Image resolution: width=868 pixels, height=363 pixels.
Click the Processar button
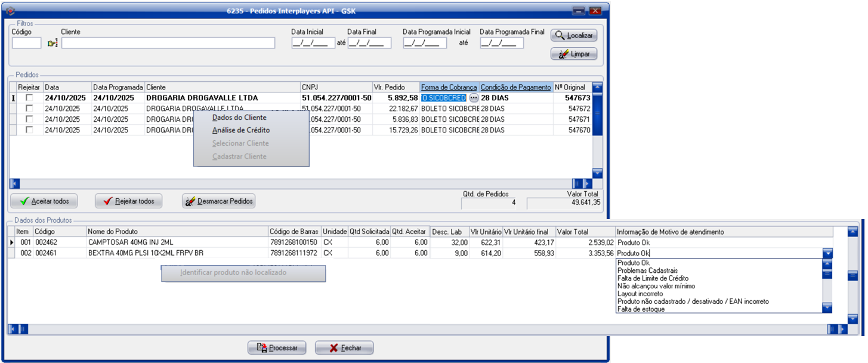click(277, 347)
